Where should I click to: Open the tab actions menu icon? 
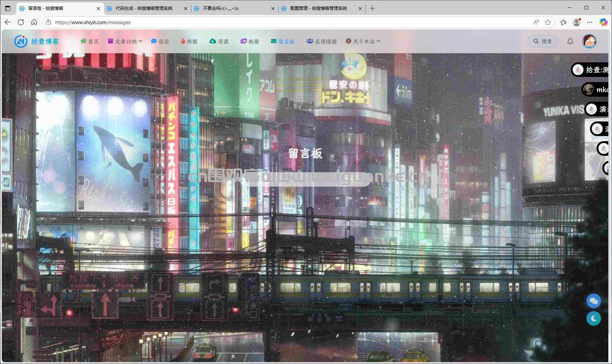tap(8, 8)
